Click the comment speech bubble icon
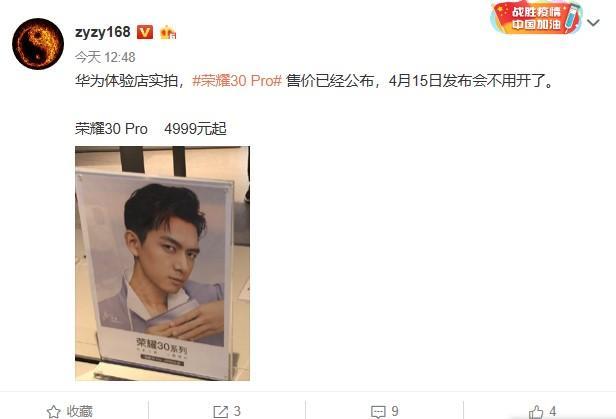 tap(378, 412)
